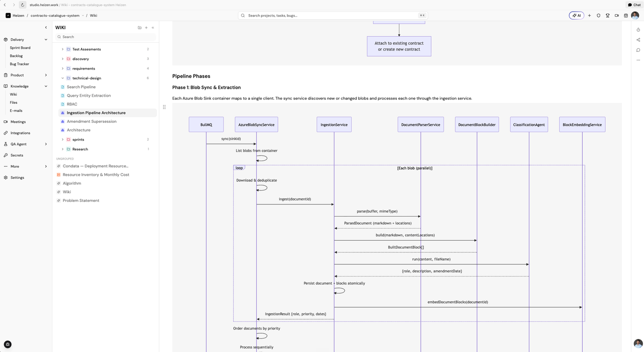This screenshot has height=352, width=644.
Task: Click the plus icon in top header
Action: pos(589,16)
